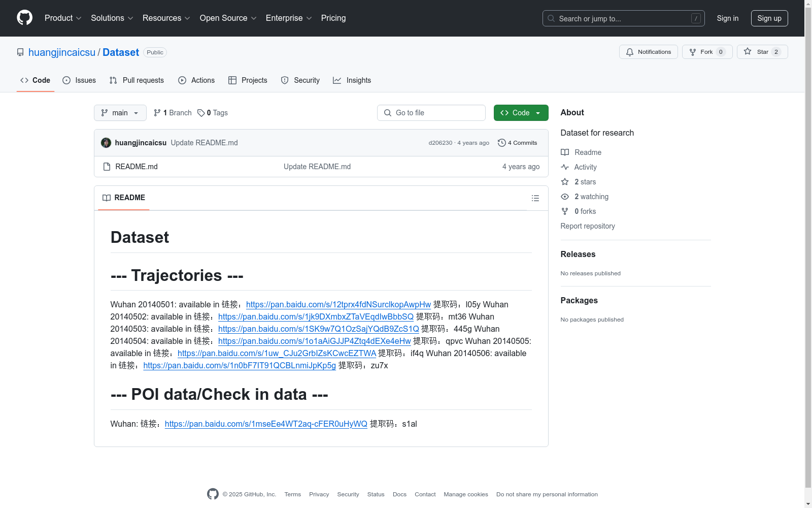Screen dimensions: 812x508
Task: Open Baidu link ending in dEXe4eHw
Action: coord(315,341)
